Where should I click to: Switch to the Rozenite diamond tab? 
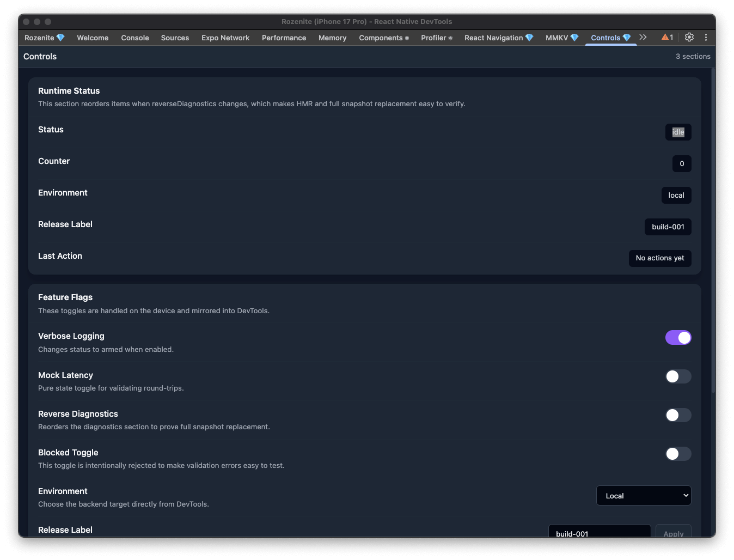coord(44,38)
